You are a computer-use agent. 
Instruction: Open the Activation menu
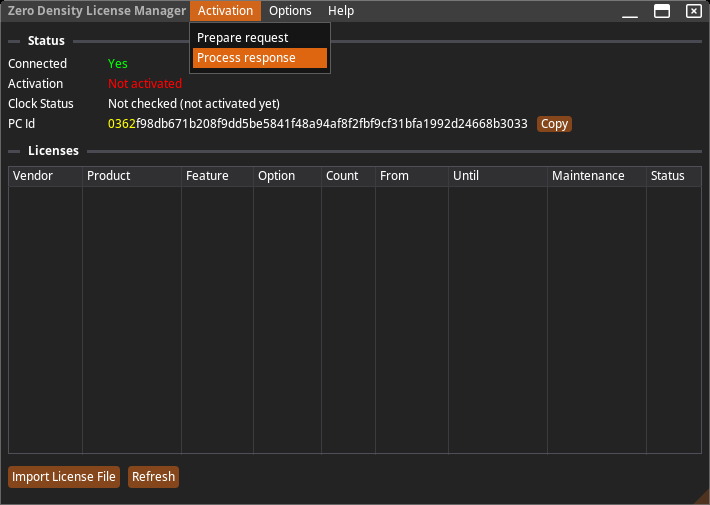click(x=225, y=11)
